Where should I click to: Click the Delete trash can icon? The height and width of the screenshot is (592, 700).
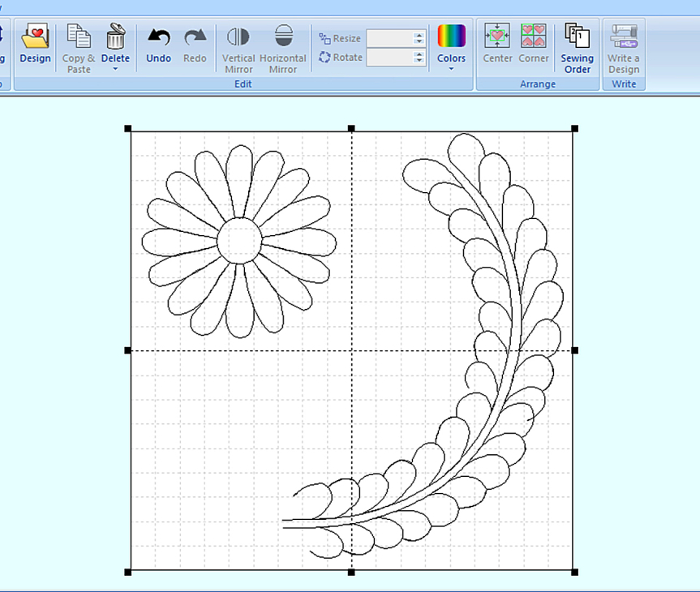(x=115, y=36)
